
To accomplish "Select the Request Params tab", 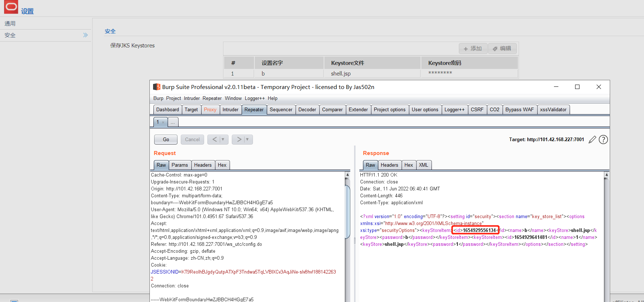I will [180, 165].
